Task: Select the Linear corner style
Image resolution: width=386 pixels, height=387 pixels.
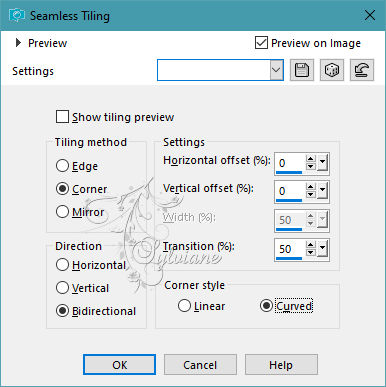Action: [184, 306]
